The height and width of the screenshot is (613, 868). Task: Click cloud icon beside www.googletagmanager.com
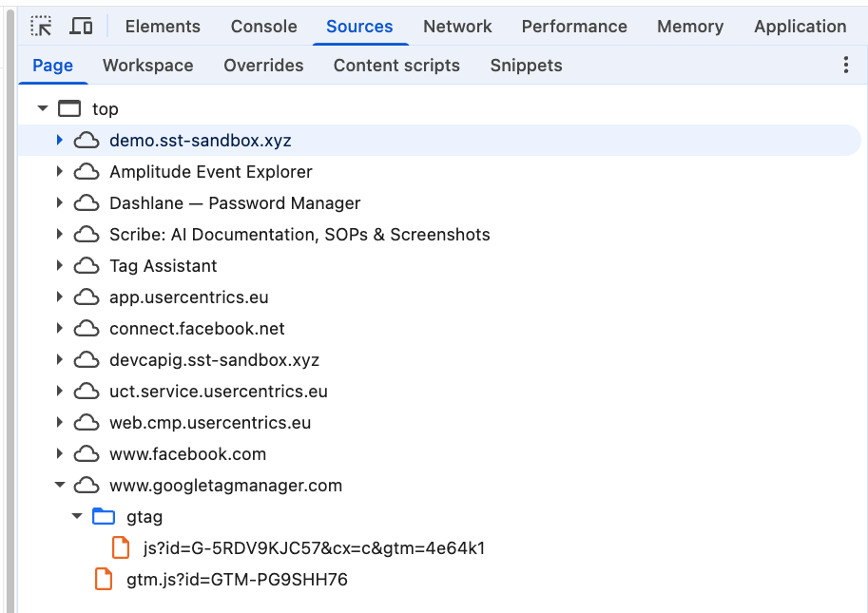point(87,486)
